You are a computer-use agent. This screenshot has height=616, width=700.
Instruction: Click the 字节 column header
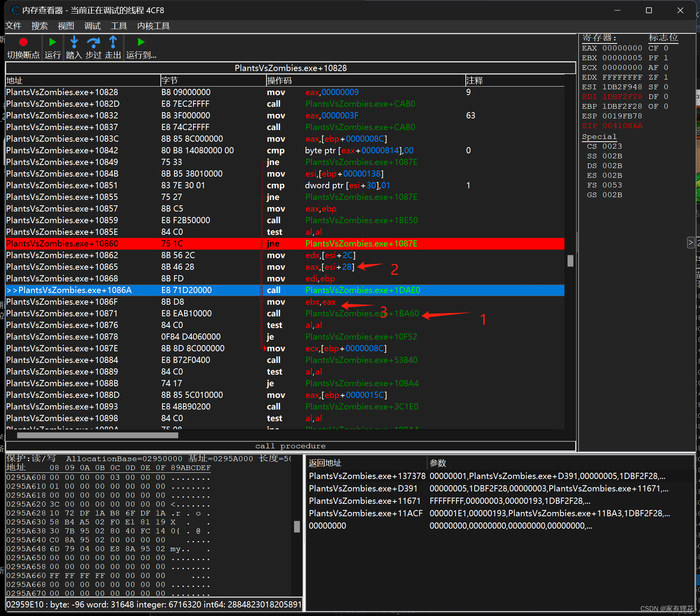pos(213,80)
